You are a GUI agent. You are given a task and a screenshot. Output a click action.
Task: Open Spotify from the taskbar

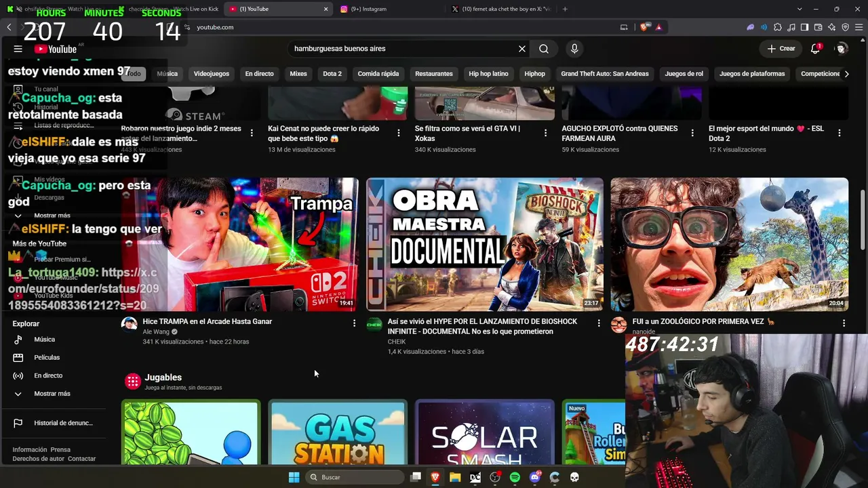coord(515,477)
